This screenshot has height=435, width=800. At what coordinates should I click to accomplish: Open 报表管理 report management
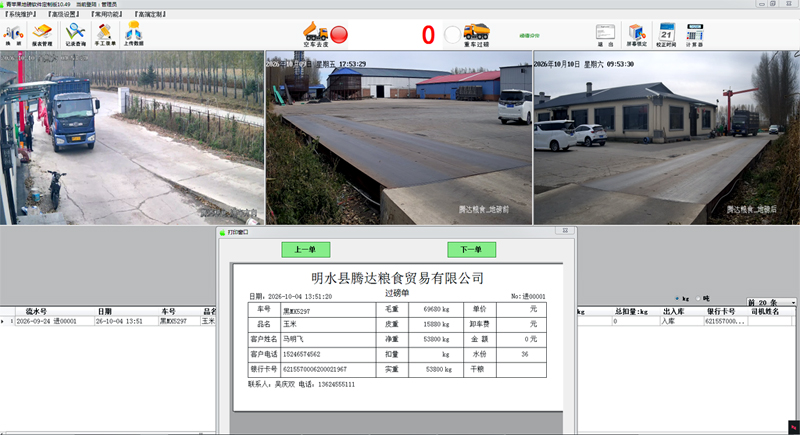tap(42, 35)
